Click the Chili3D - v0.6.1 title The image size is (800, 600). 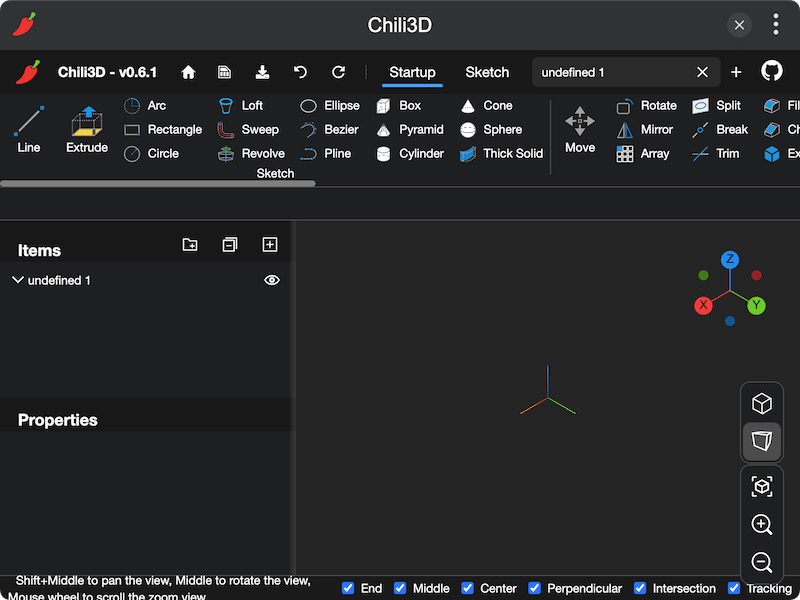click(107, 72)
